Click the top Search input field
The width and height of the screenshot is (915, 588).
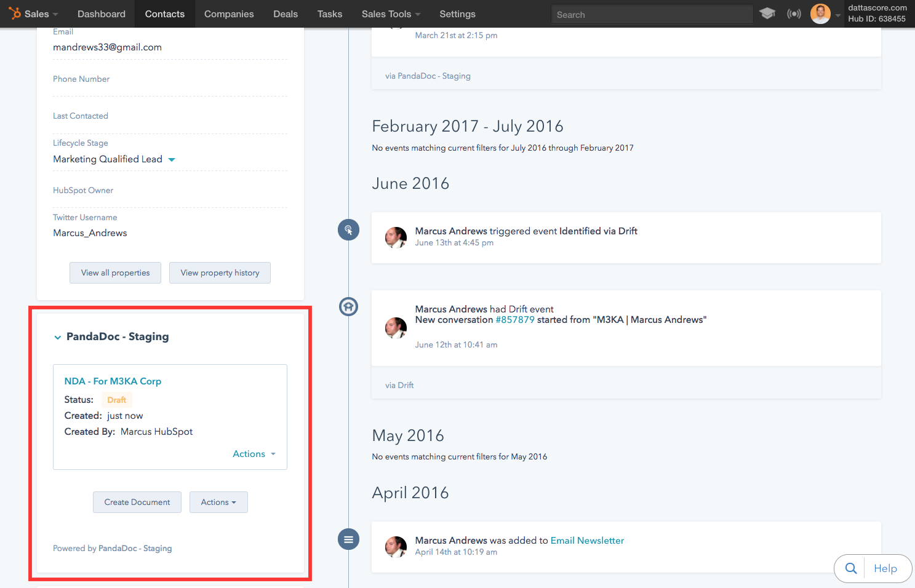(651, 14)
